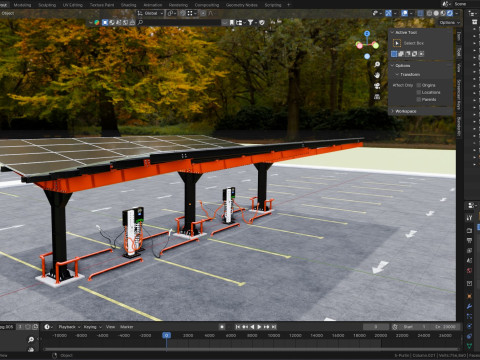Jump to the animation end frame
Screen dimensions: 480x360
click(274, 327)
